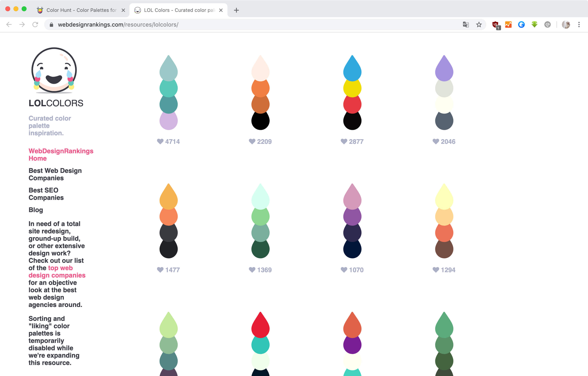Like the palette with 1369 hearts

pyautogui.click(x=252, y=270)
